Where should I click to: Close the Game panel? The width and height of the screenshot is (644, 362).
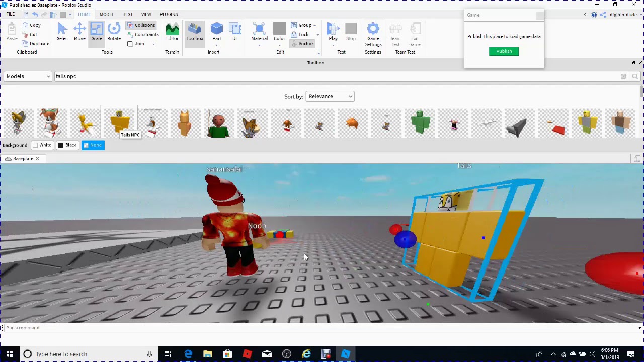point(540,15)
